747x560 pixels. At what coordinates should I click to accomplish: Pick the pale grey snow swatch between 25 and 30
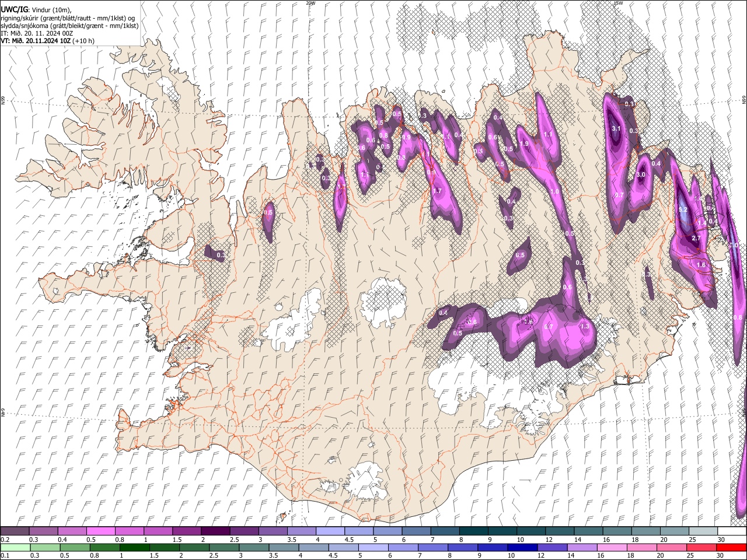coord(703,531)
